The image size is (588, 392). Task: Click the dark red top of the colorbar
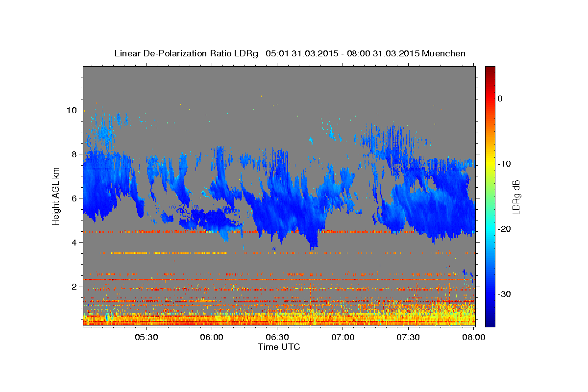pyautogui.click(x=490, y=71)
